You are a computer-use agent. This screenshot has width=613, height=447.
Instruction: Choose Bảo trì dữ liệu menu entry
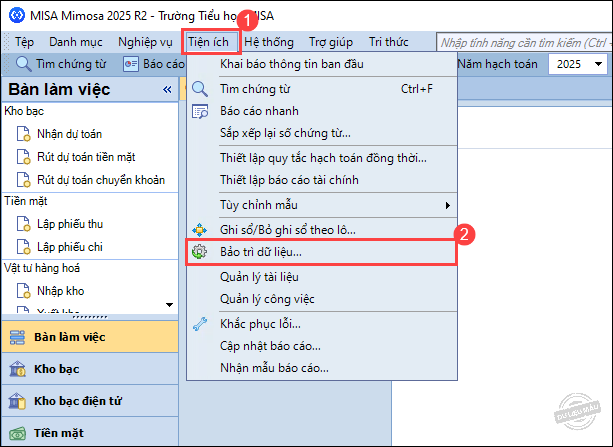point(321,252)
